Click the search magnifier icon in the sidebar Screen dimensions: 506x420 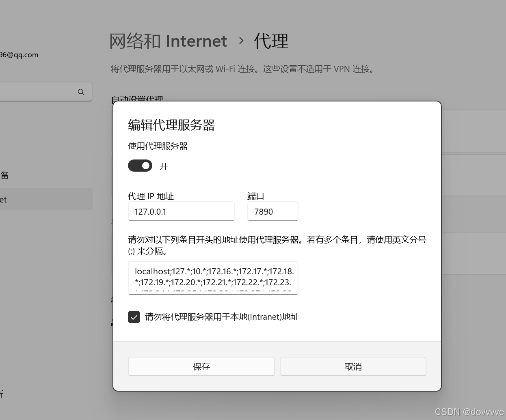[81, 92]
